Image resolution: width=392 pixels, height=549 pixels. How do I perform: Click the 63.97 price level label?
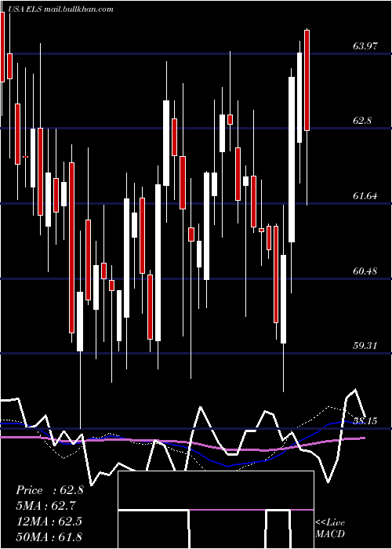(365, 45)
